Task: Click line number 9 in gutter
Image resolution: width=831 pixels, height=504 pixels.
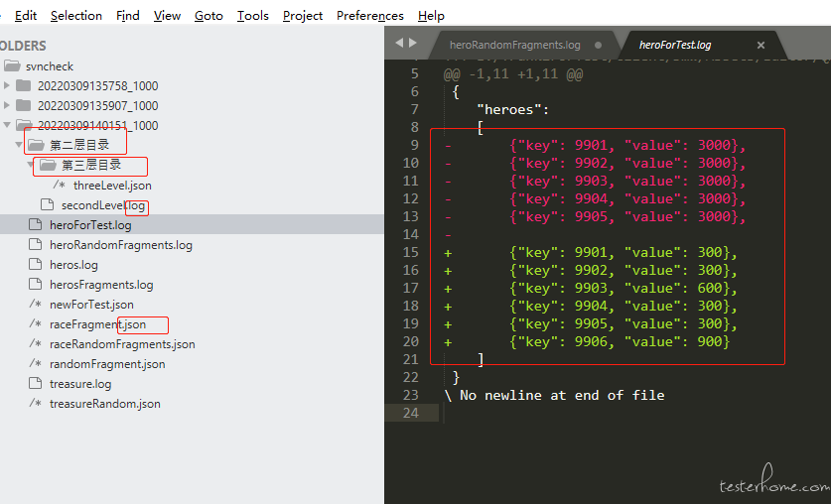Action: point(414,145)
